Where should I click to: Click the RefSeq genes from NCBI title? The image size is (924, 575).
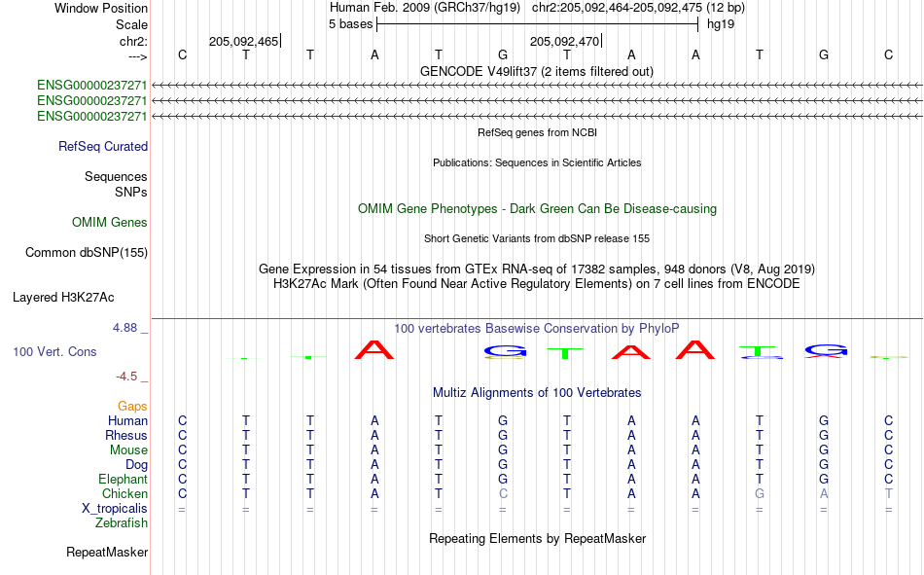[537, 132]
